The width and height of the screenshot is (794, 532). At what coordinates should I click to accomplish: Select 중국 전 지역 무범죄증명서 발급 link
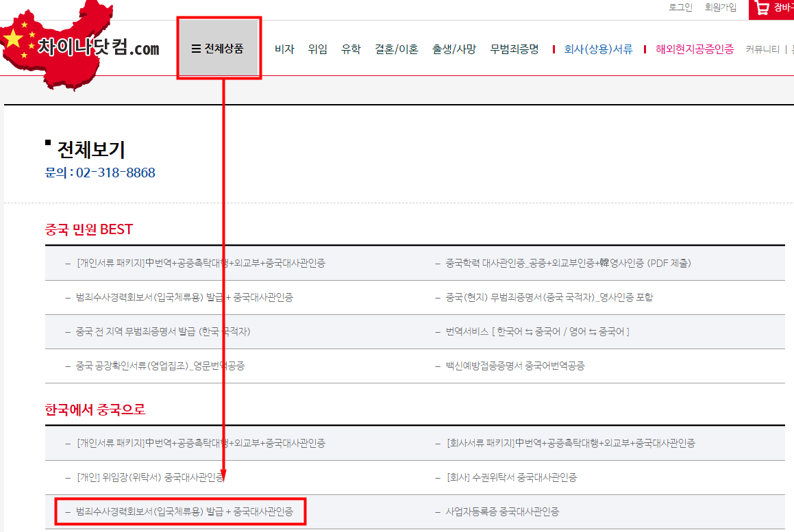coord(163,331)
